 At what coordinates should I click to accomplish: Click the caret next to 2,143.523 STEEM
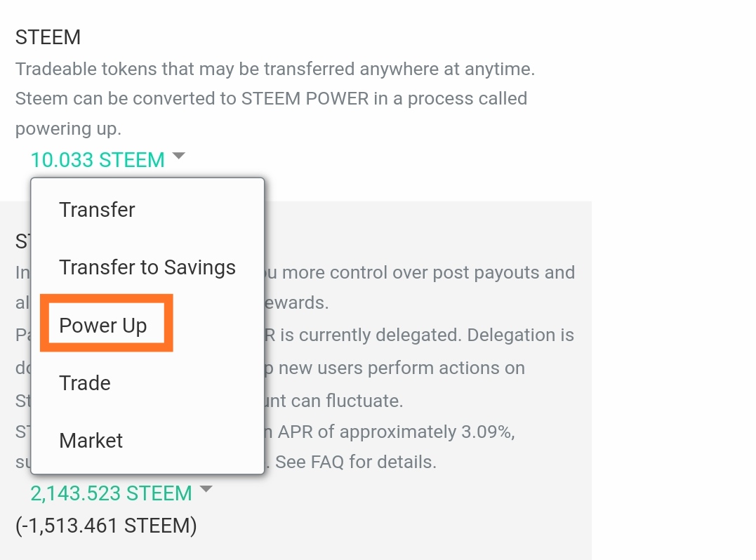pos(206,490)
